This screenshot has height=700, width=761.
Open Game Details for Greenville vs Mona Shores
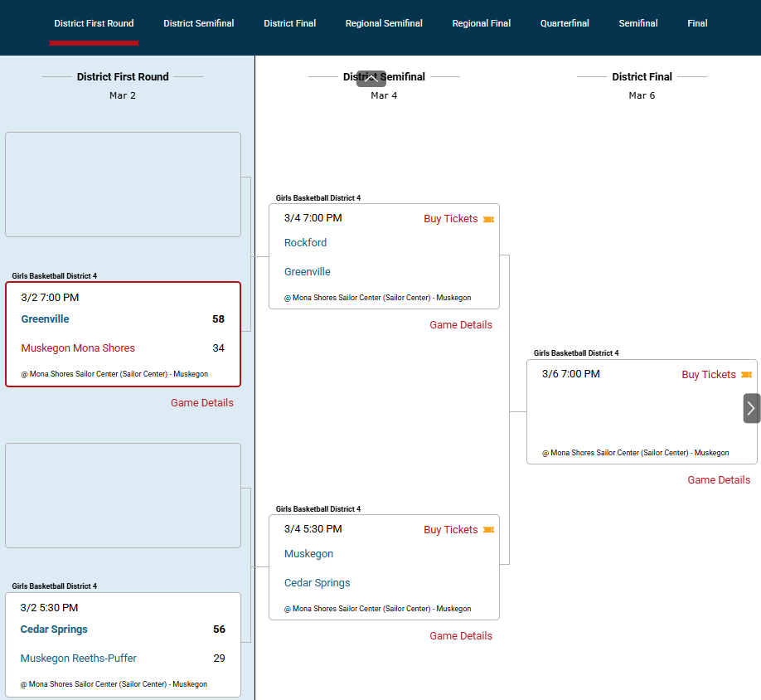[x=201, y=403]
